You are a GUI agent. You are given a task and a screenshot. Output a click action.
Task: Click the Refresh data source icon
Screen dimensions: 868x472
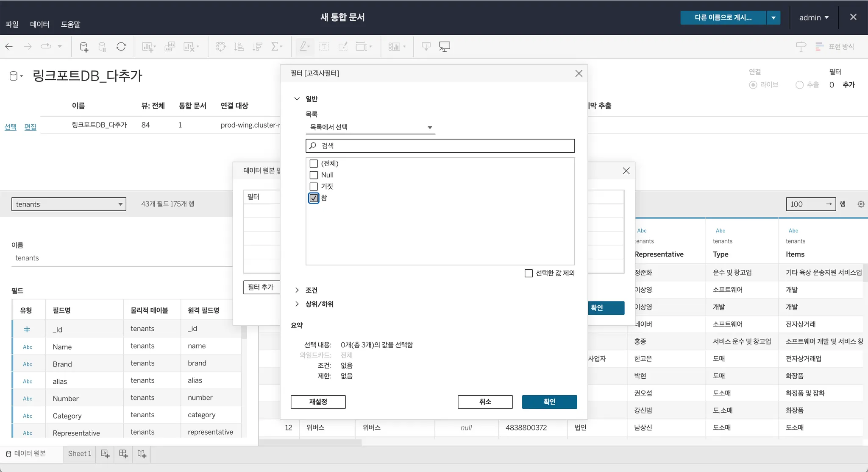point(121,47)
